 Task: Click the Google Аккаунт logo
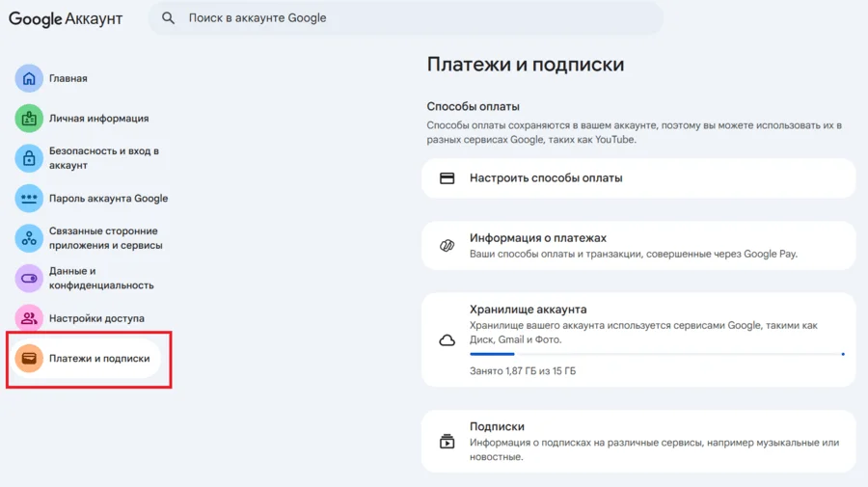point(66,18)
